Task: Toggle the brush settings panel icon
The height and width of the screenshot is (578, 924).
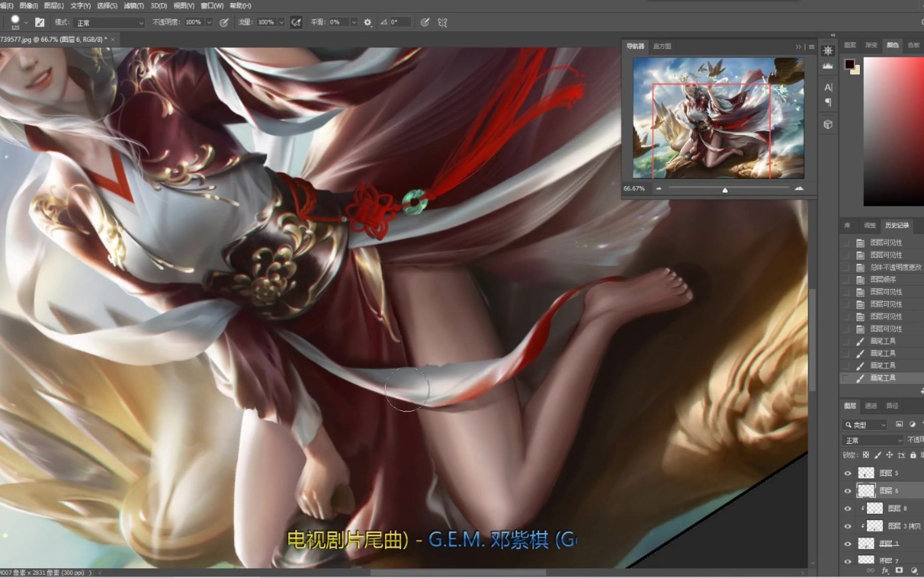Action: [40, 22]
